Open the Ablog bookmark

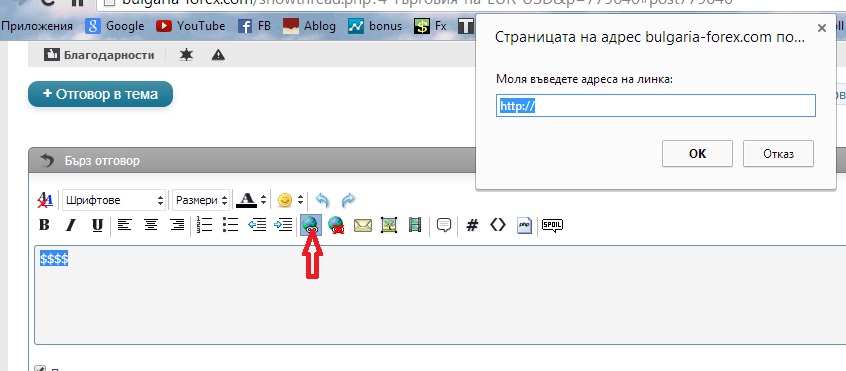click(x=309, y=26)
